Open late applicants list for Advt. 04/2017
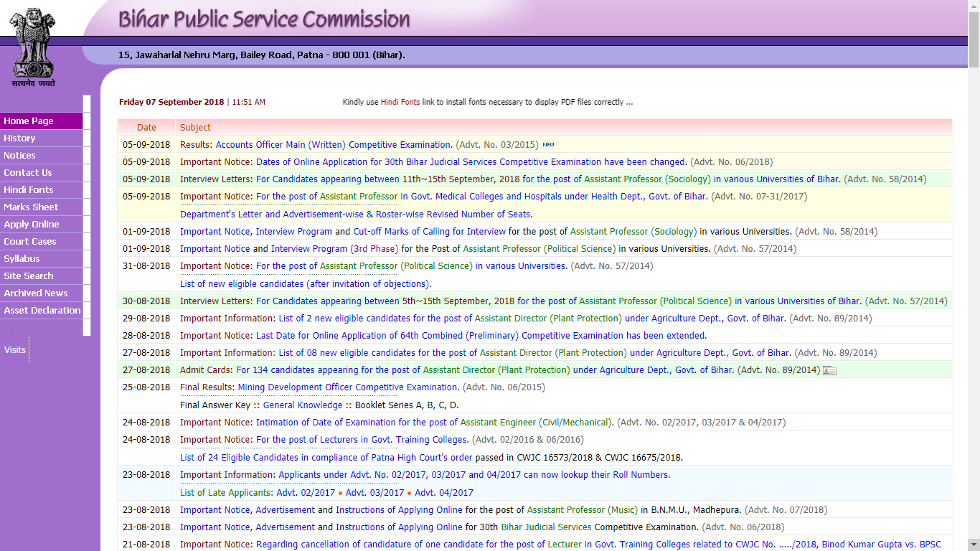The height and width of the screenshot is (551, 980). 444,493
